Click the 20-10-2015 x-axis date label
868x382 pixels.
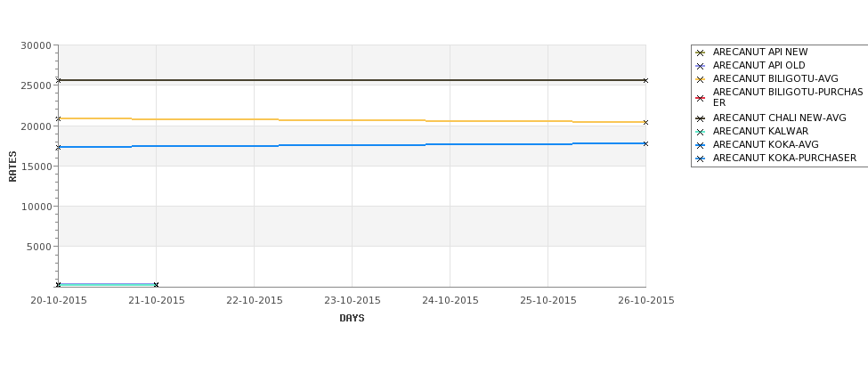pos(59,301)
